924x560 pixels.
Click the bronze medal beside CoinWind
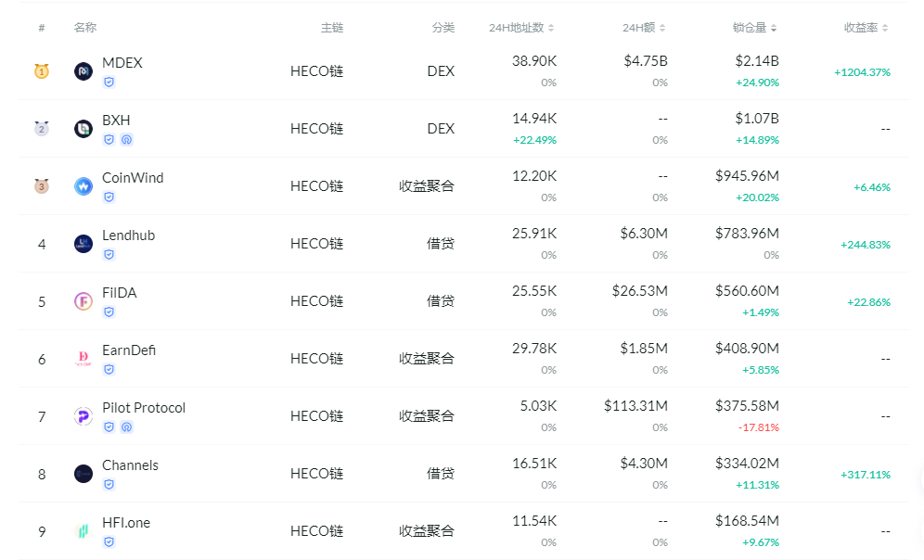click(41, 185)
